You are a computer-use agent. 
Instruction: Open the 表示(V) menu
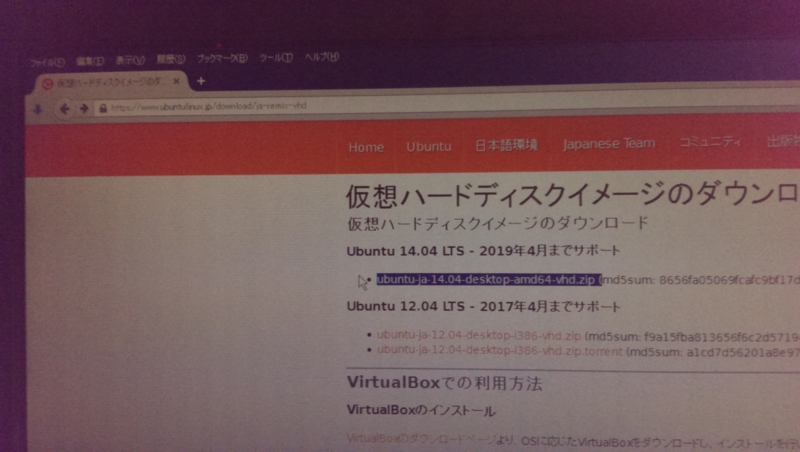click(x=130, y=60)
